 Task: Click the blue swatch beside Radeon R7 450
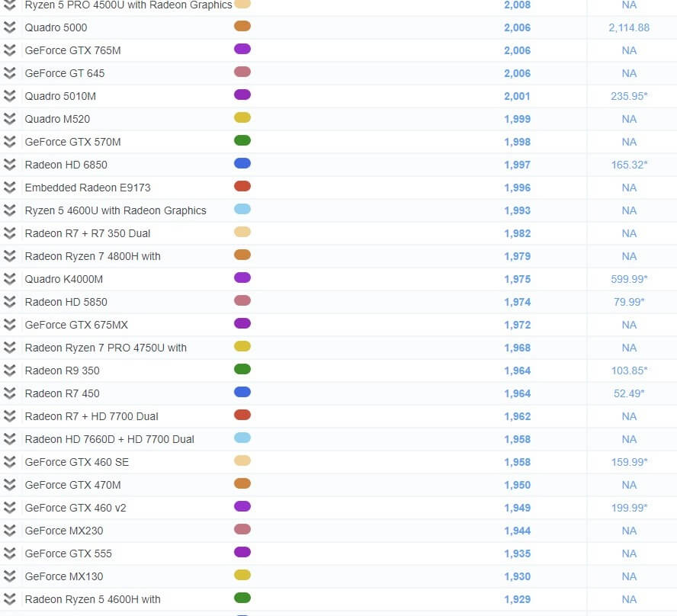[242, 392]
